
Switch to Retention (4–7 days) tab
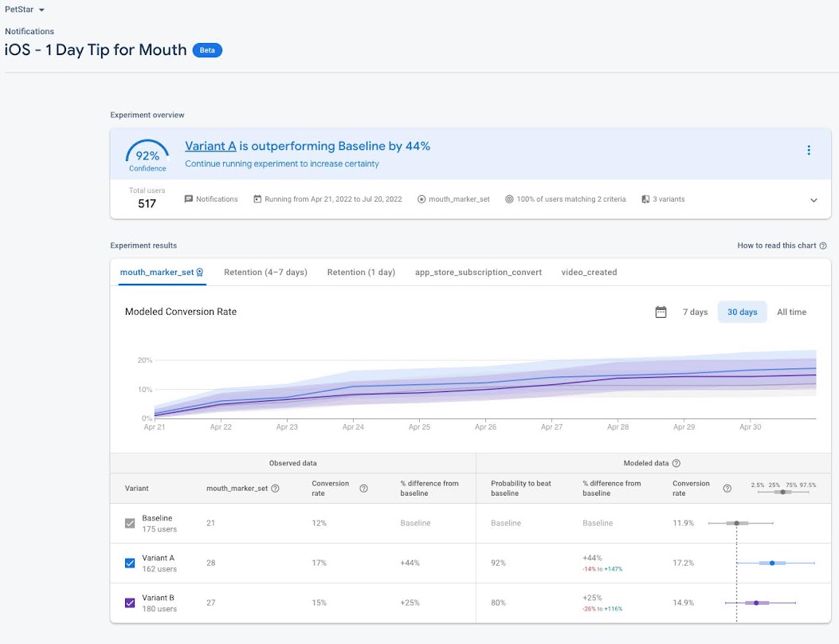pyautogui.click(x=265, y=273)
